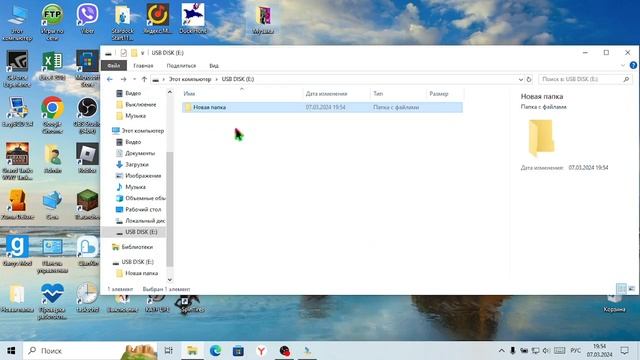Click breadcrumb chevron after Этот компьютер
640x360 pixels.
(216, 79)
